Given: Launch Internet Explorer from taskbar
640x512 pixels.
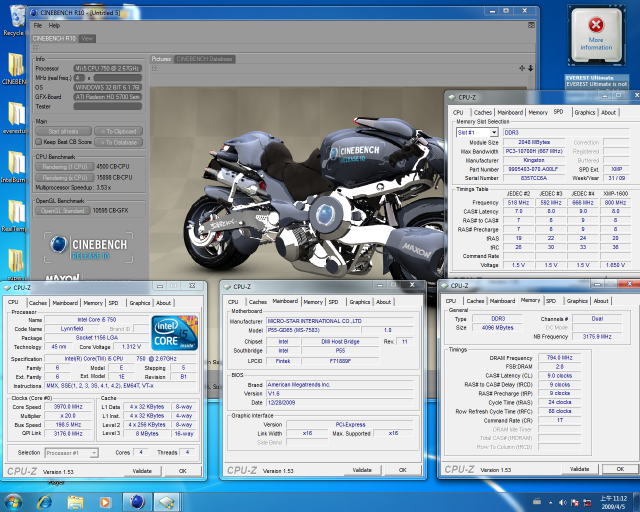Looking at the screenshot, I should tap(44, 502).
